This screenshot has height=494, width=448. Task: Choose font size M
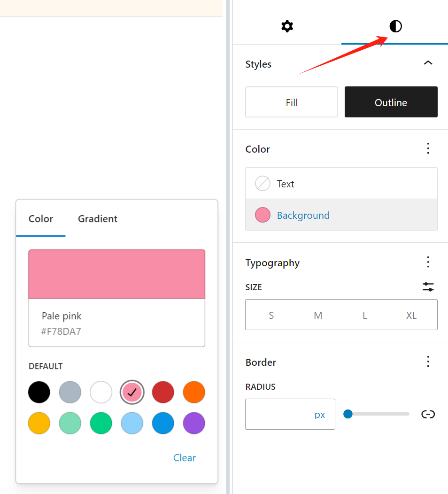tap(318, 315)
